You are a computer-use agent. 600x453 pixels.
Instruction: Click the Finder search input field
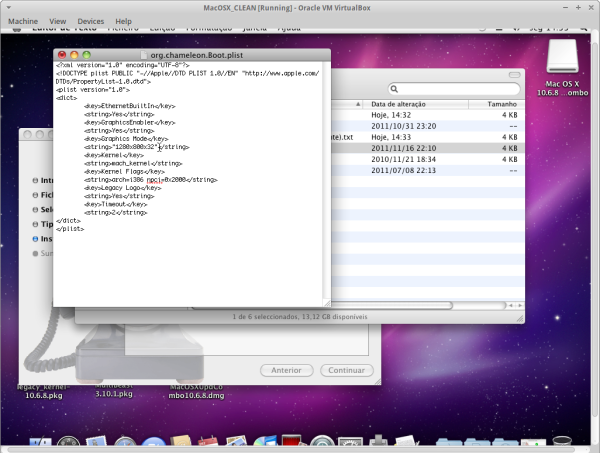[x=454, y=89]
